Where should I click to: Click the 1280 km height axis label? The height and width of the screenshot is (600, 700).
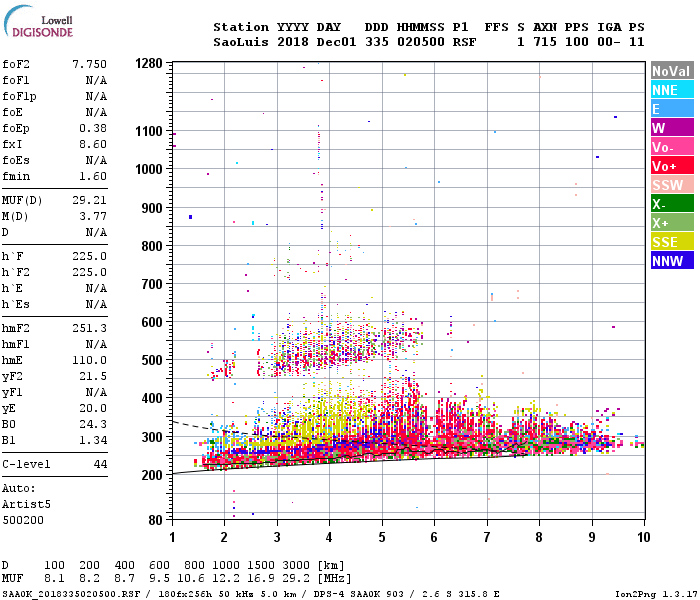pos(149,63)
